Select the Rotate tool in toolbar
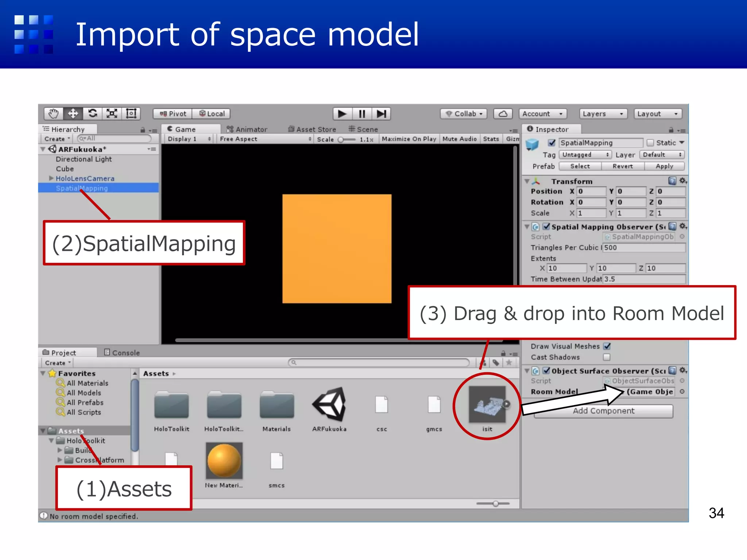747x560 pixels. point(93,114)
